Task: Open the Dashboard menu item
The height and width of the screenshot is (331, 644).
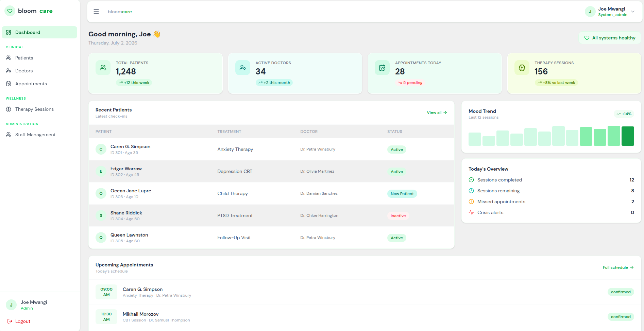Action: [x=39, y=32]
